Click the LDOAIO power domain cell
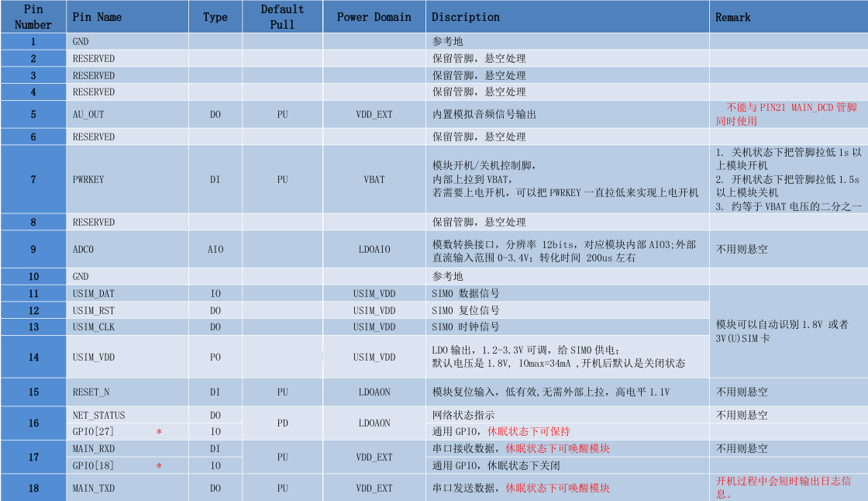The height and width of the screenshot is (501, 868). click(374, 250)
